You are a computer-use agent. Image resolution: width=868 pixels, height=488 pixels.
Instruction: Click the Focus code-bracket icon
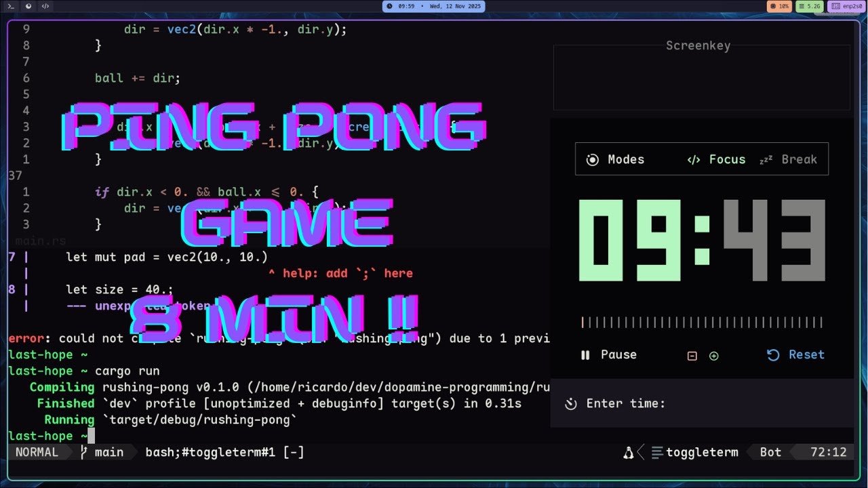[x=693, y=160]
